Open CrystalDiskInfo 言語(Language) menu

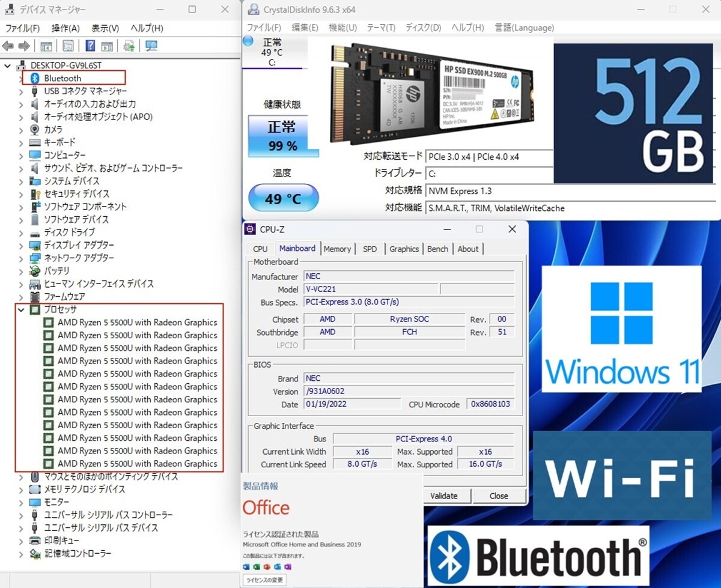524,28
